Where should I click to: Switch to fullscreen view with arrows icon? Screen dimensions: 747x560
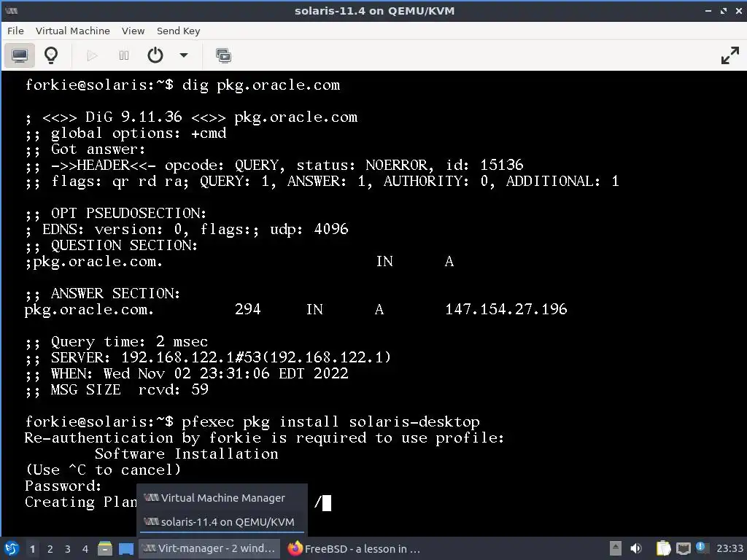[729, 55]
